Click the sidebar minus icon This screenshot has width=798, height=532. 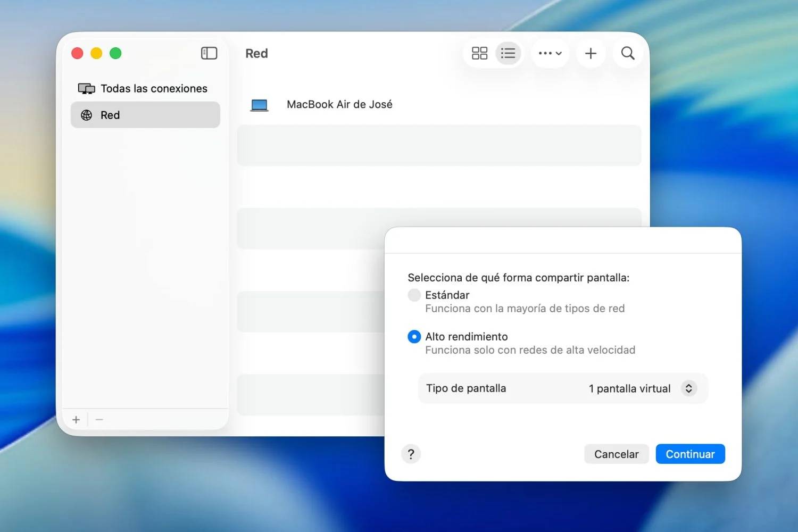pos(99,420)
